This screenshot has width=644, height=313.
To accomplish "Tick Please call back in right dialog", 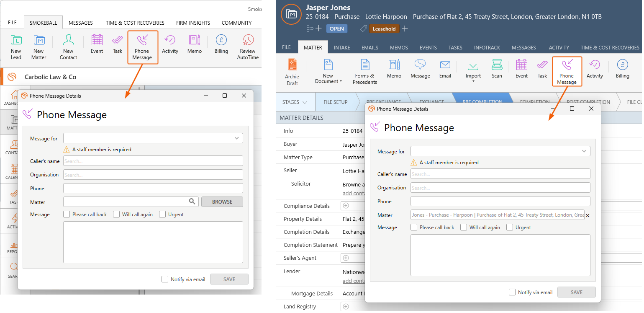I will (414, 227).
